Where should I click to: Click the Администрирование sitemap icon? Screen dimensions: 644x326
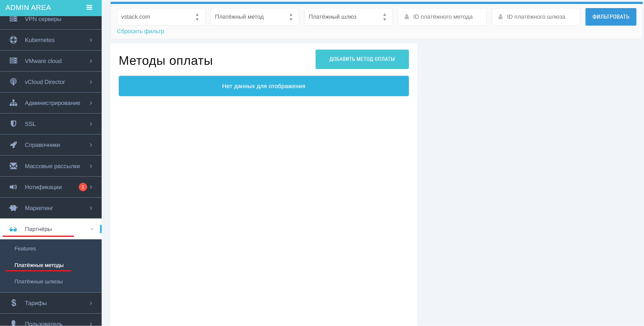14,103
